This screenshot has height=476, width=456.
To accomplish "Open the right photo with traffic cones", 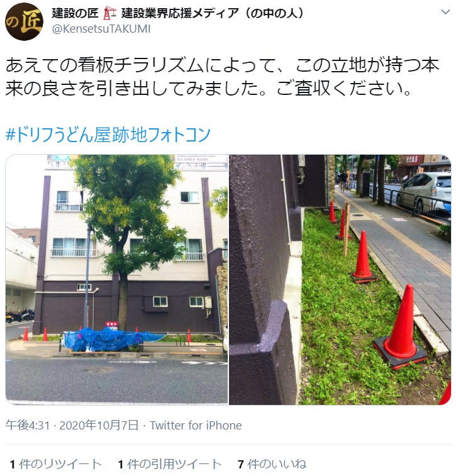I will pyautogui.click(x=340, y=280).
